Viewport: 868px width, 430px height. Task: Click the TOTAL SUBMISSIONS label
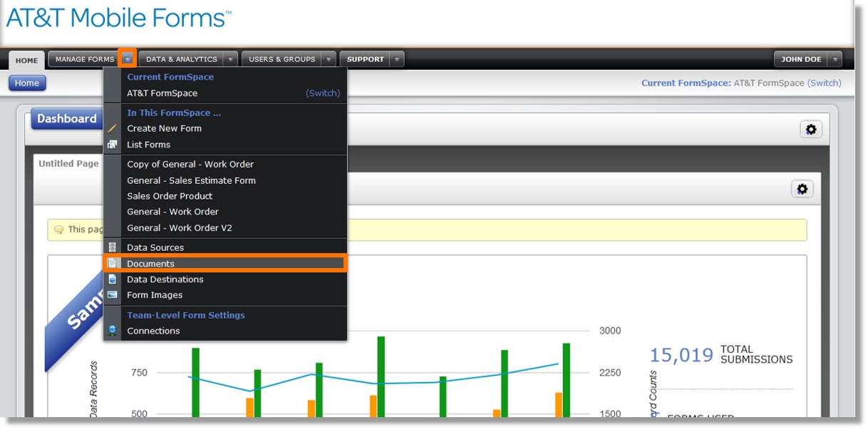point(756,354)
